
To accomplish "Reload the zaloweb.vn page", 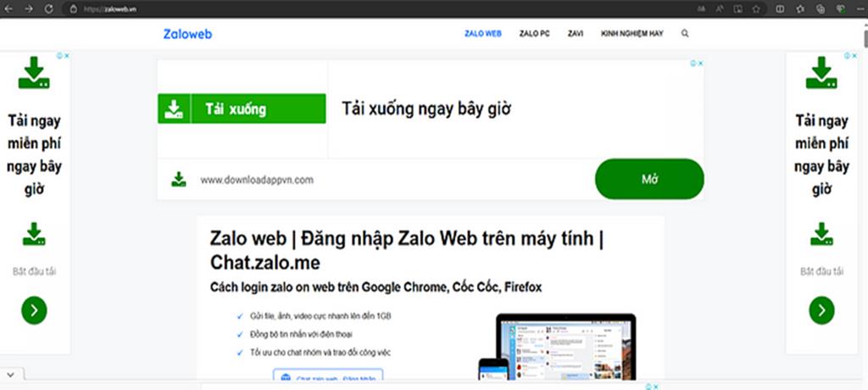I will [48, 8].
